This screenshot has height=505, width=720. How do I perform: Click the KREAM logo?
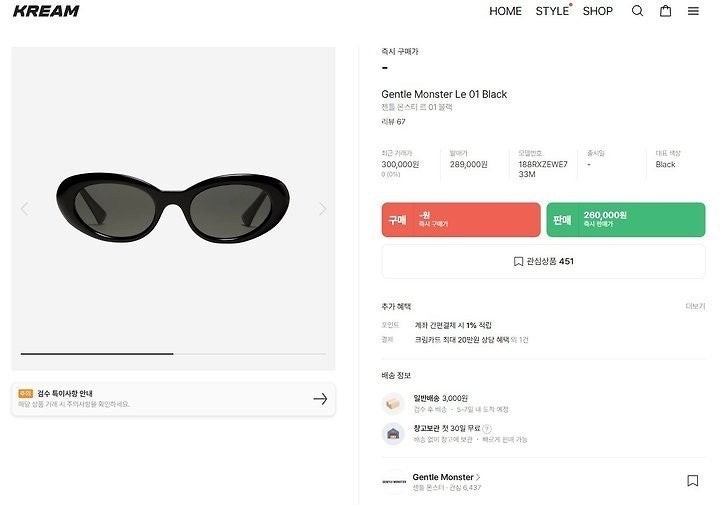click(x=46, y=11)
